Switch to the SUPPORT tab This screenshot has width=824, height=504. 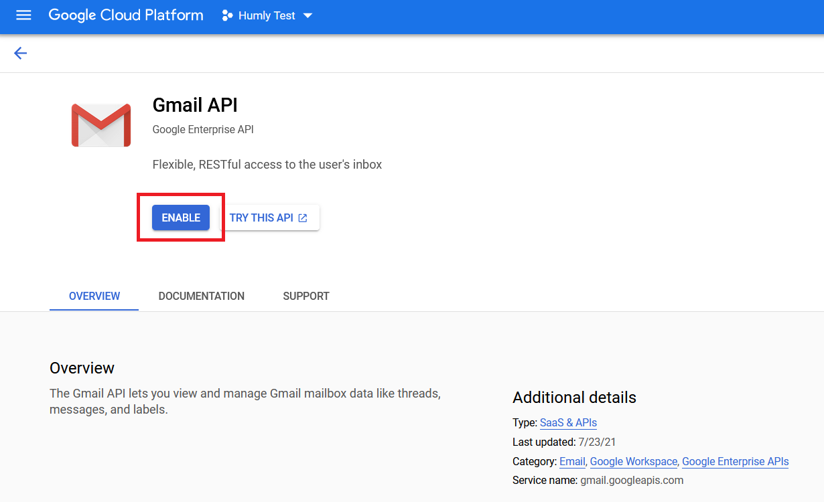point(305,296)
